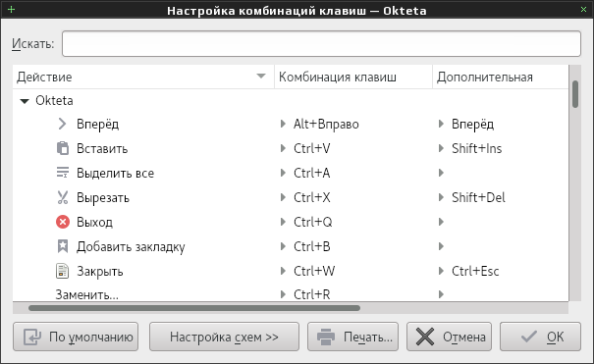Viewport: 594px width, 364px height.
Task: Click the Добавить закладку bookmark icon
Action: tap(63, 246)
